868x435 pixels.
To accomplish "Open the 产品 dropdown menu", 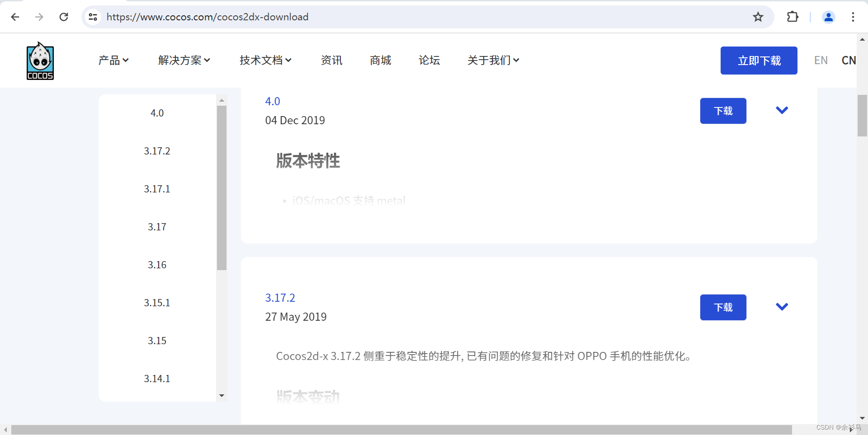I will (113, 60).
